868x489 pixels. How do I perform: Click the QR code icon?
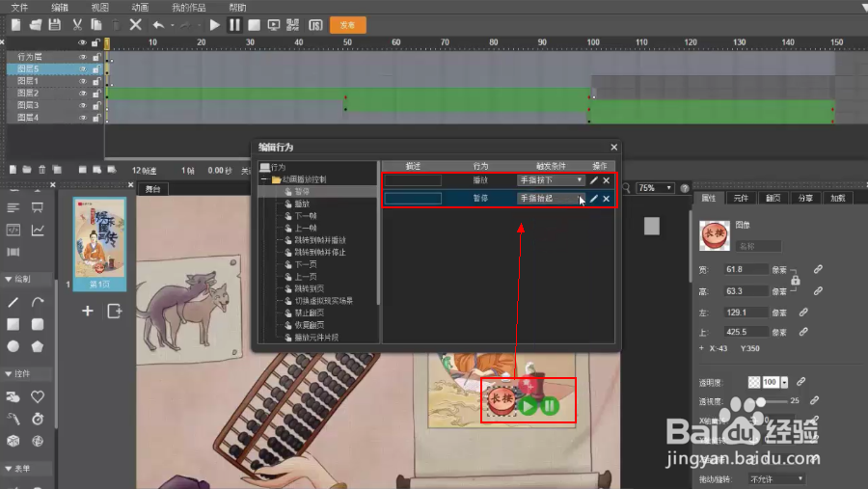293,25
